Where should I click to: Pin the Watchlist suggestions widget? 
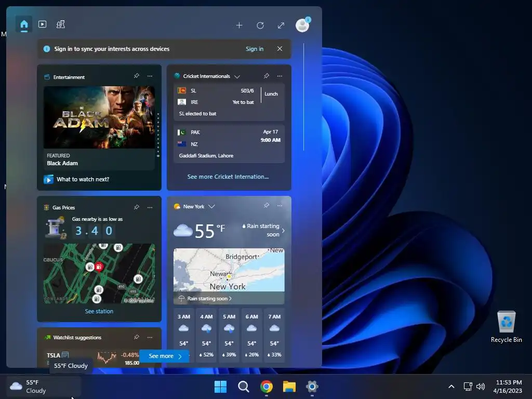137,337
